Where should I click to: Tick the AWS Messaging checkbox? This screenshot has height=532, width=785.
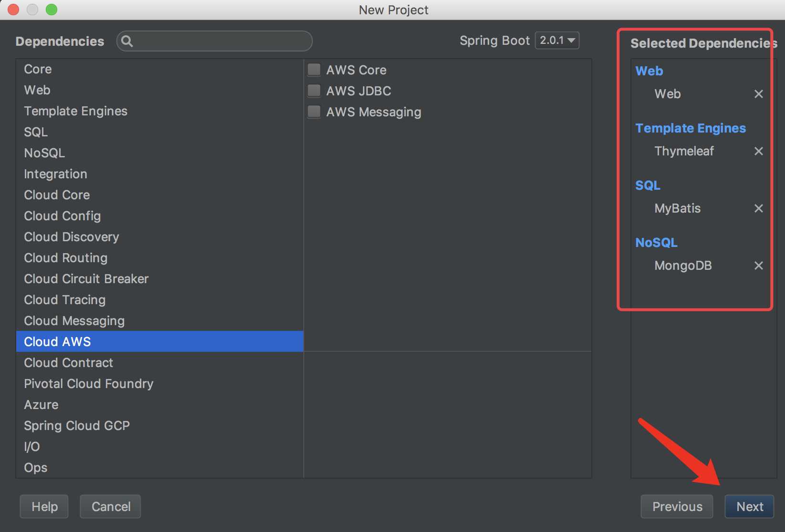point(314,112)
